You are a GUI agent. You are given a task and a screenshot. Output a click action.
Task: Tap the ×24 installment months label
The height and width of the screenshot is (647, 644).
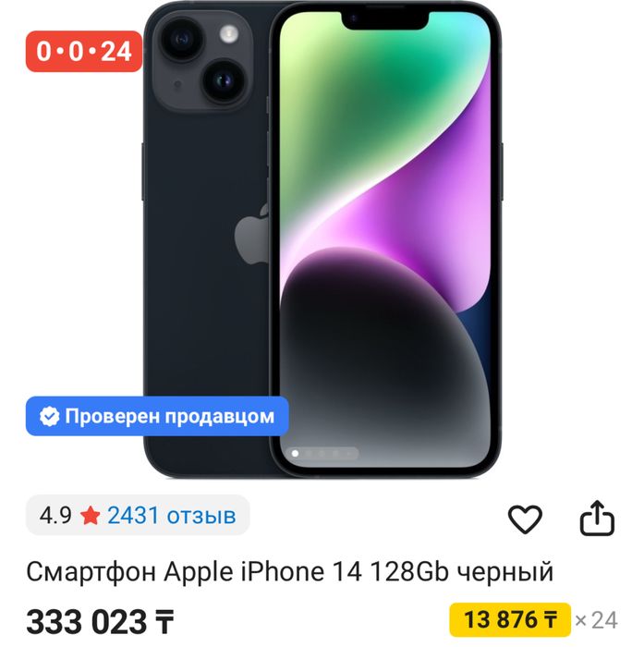coord(596,620)
